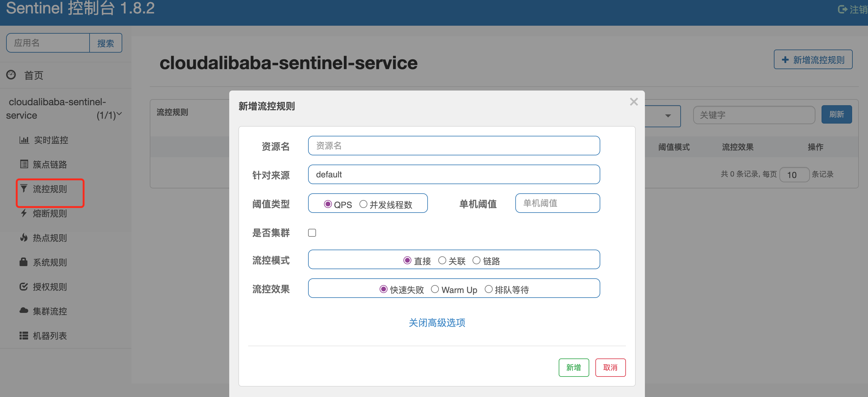Image resolution: width=868 pixels, height=397 pixels.
Task: Click the 操作 column header
Action: pyautogui.click(x=815, y=147)
